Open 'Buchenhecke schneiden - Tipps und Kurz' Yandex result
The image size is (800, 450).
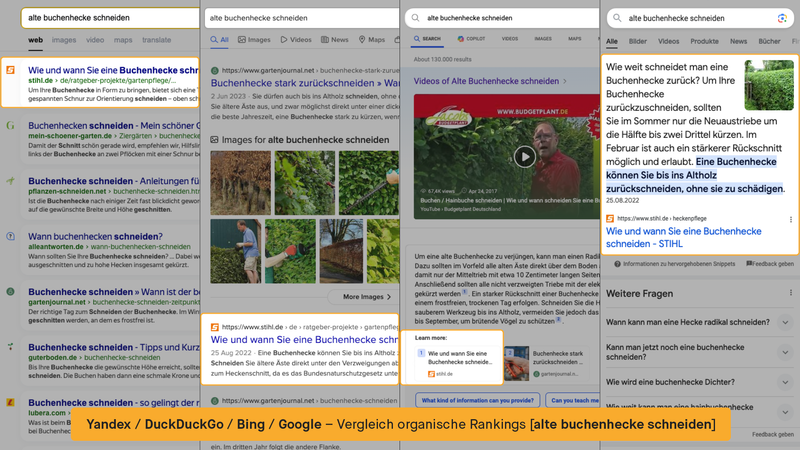pos(114,347)
